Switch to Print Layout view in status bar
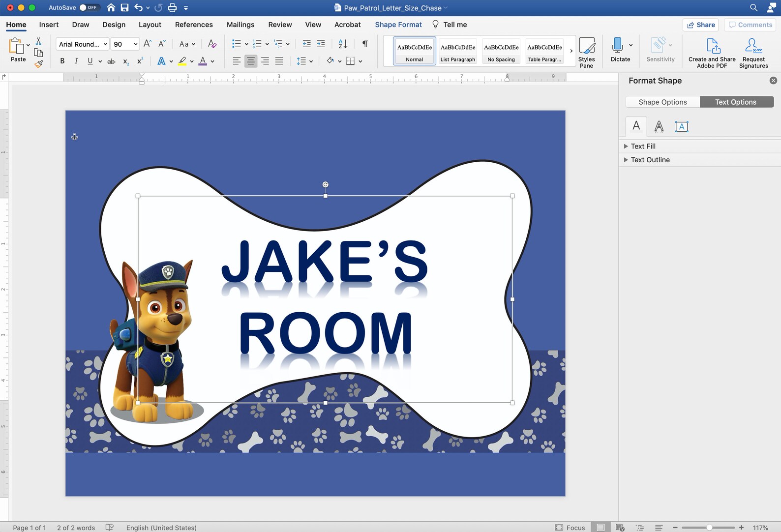Image resolution: width=781 pixels, height=532 pixels. pyautogui.click(x=601, y=527)
